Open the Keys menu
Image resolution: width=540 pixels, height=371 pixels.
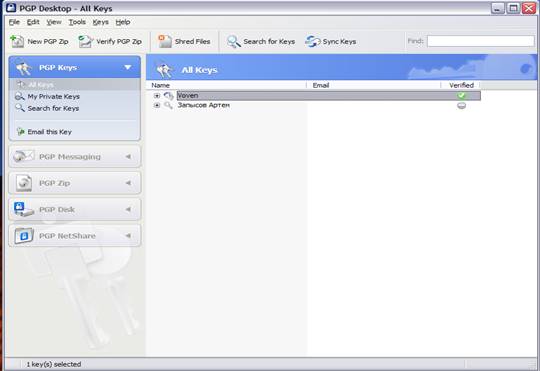coord(101,22)
